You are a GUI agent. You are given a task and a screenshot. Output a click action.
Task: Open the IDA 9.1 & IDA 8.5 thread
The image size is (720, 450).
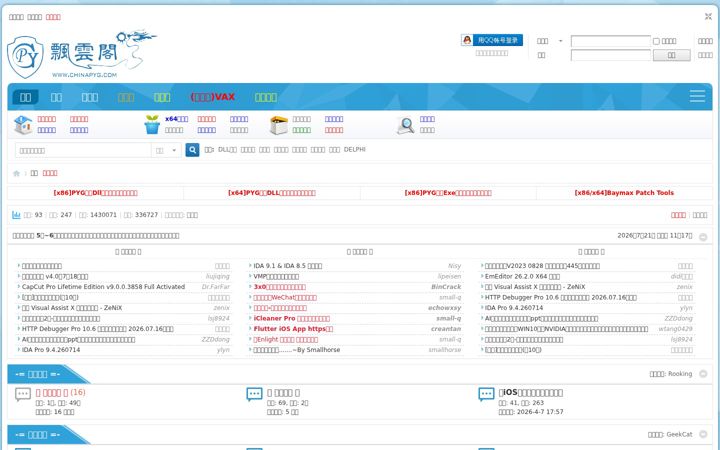pos(287,266)
